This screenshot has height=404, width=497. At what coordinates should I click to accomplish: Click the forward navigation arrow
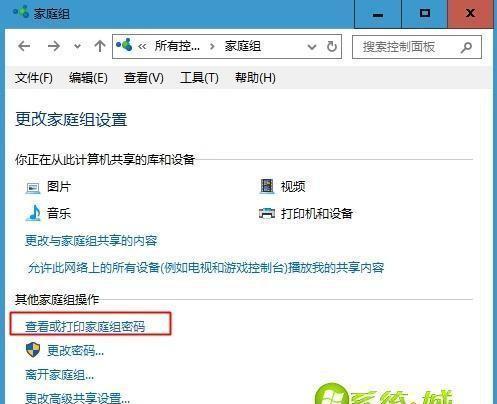pyautogui.click(x=54, y=46)
